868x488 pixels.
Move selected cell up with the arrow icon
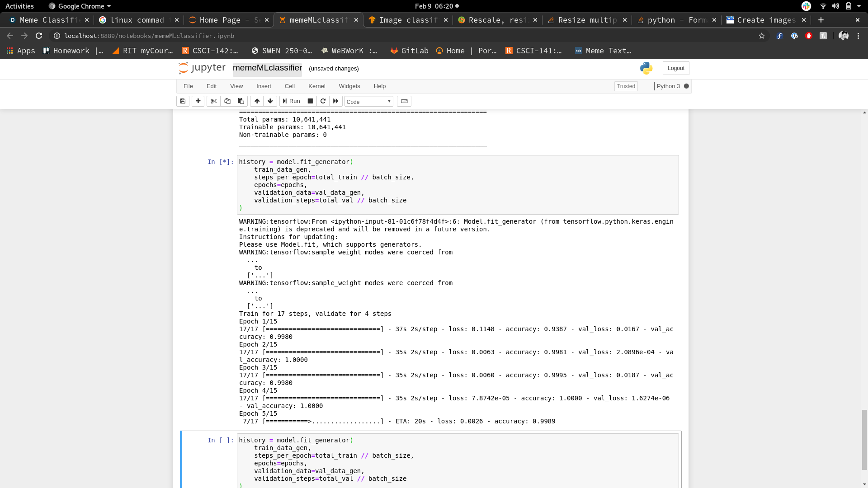(257, 101)
